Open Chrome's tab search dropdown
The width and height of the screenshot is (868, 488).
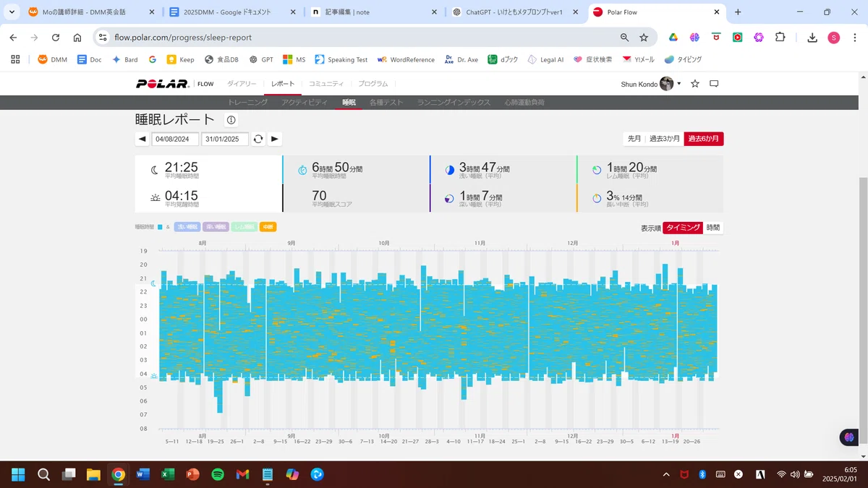(x=12, y=12)
